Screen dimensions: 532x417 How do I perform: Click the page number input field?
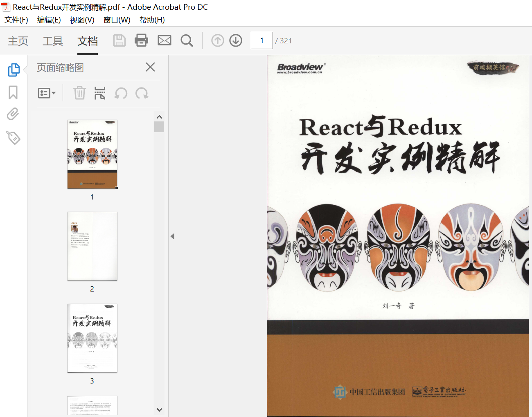pyautogui.click(x=262, y=40)
